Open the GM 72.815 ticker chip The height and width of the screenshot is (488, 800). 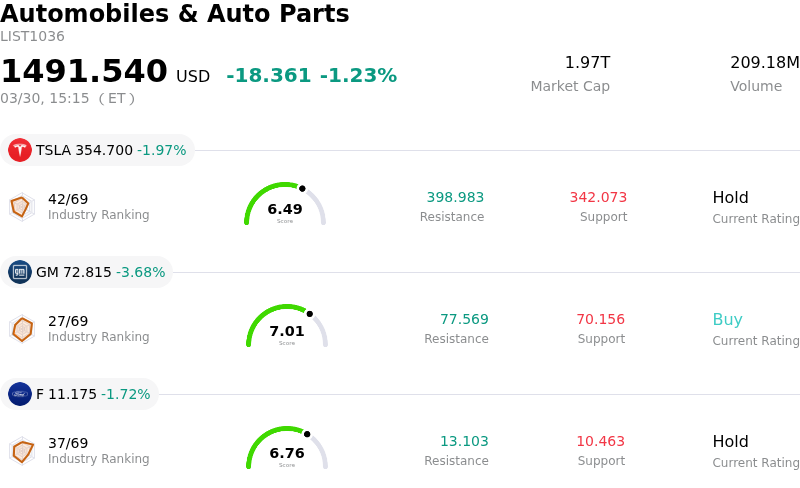pyautogui.click(x=88, y=272)
